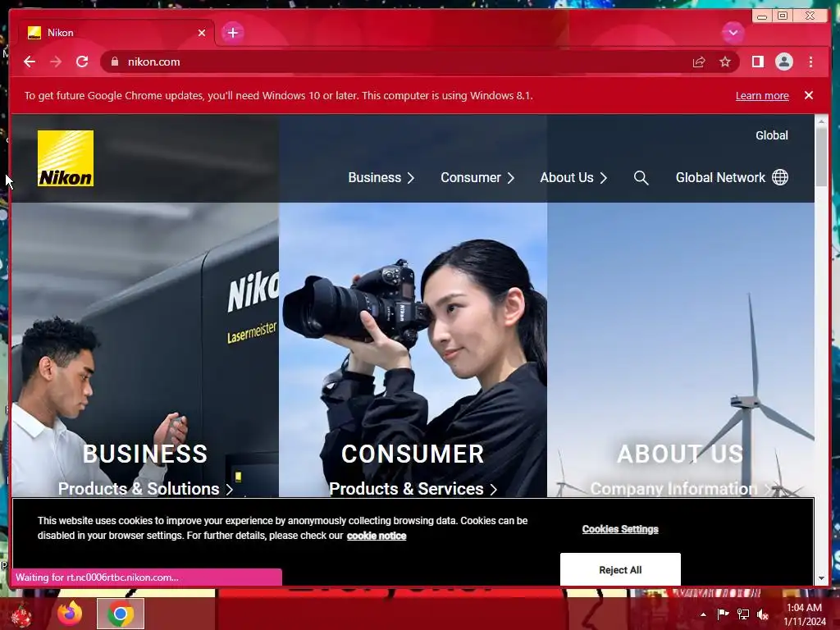Expand the Business menu in the header
This screenshot has width=840, height=630.
[381, 178]
